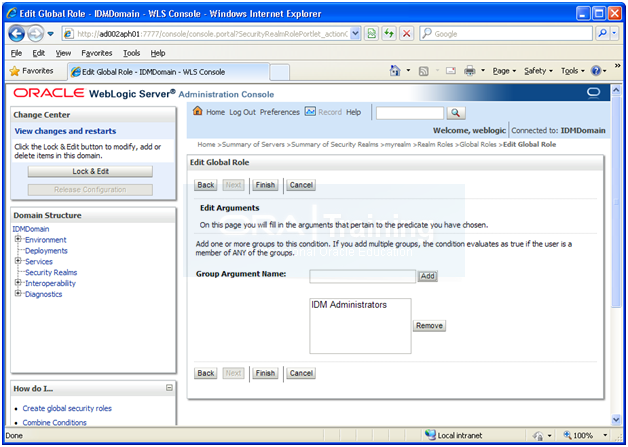Open the Edit menu
Image resolution: width=628 pixels, height=447 pixels.
[x=38, y=53]
